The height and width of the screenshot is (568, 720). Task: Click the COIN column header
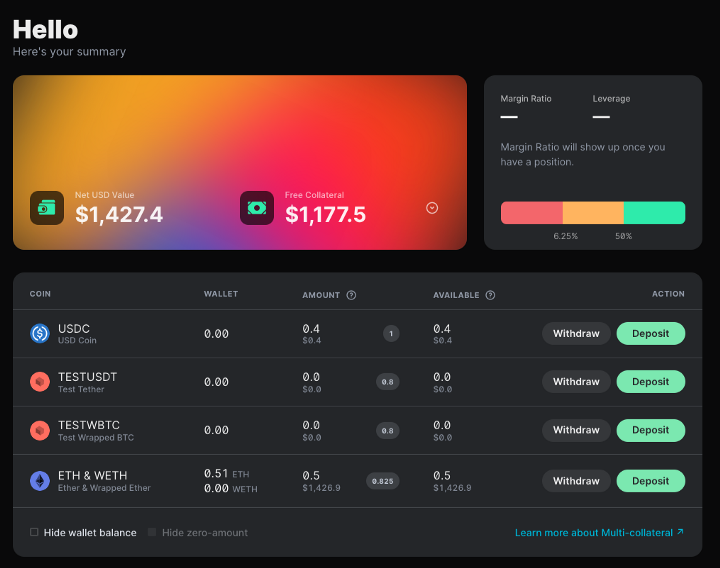40,294
